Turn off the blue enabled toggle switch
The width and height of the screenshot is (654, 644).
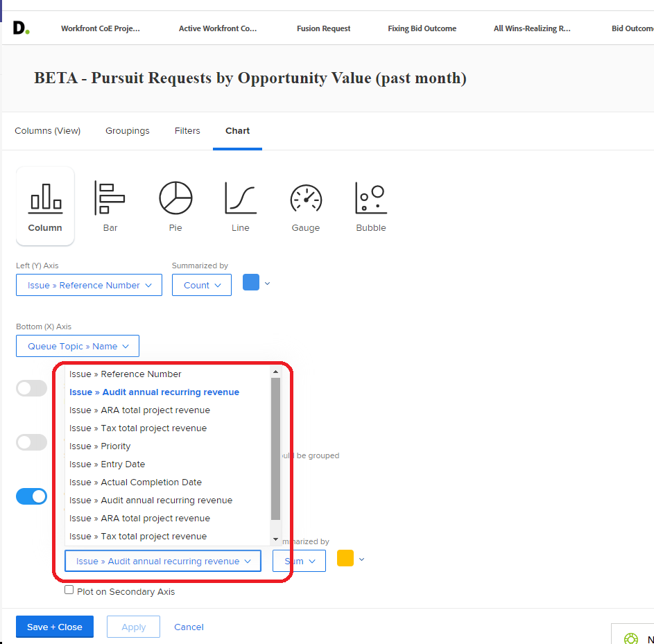[x=32, y=496]
